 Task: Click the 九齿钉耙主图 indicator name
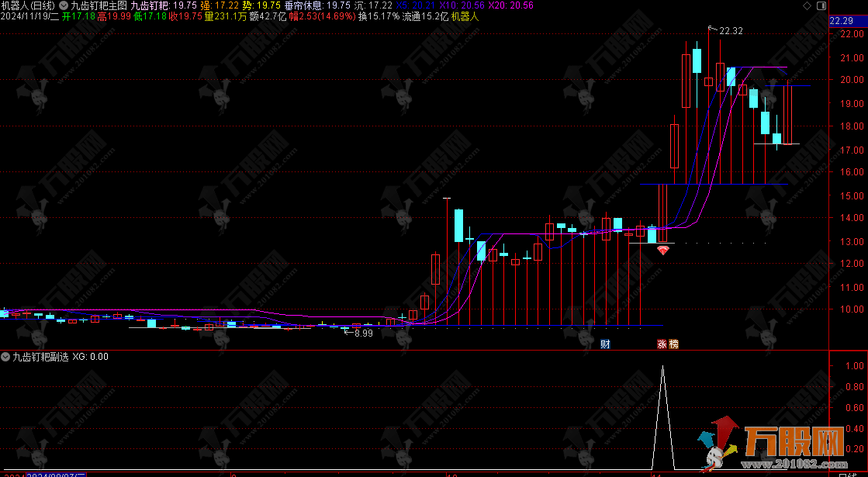tap(99, 5)
